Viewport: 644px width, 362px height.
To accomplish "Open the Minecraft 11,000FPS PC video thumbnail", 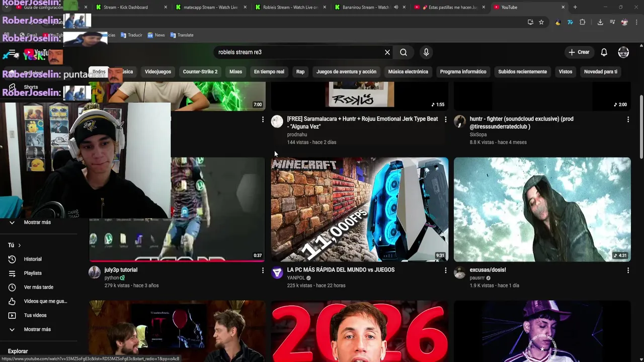I will [359, 210].
